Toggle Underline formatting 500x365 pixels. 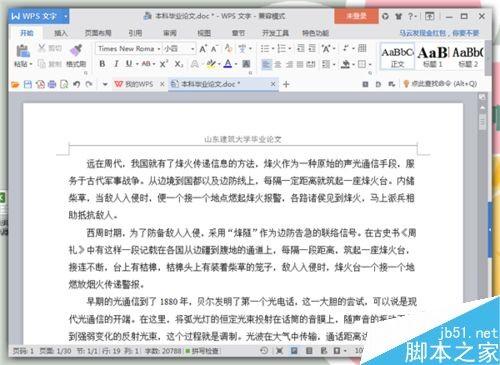(x=129, y=64)
